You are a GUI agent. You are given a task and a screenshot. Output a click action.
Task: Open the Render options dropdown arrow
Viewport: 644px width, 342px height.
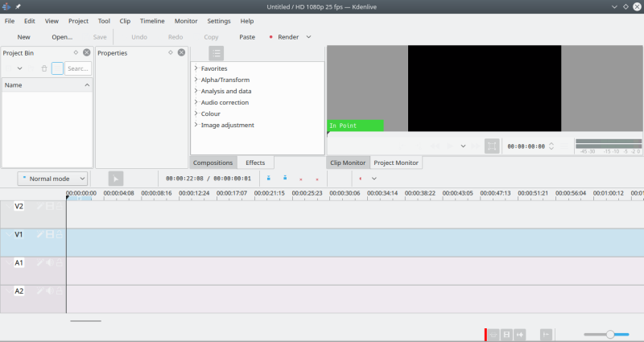[308, 37]
